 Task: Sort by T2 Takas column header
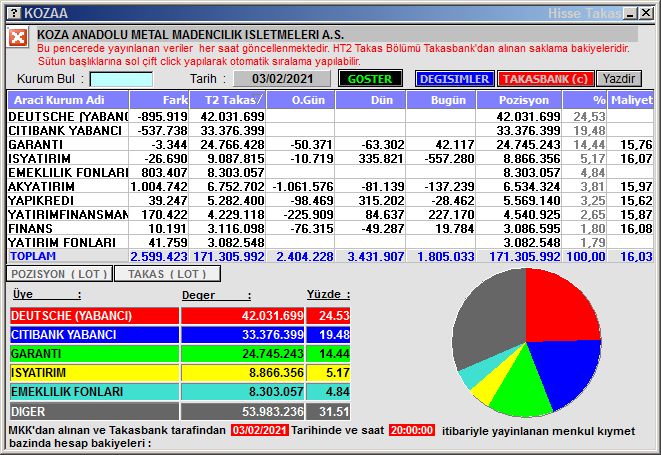click(x=228, y=100)
